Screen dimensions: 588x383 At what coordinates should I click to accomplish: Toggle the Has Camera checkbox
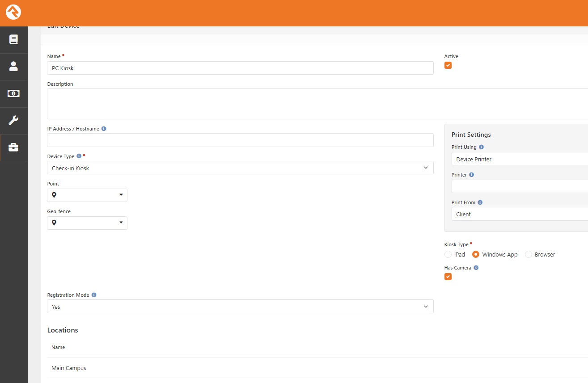pos(448,277)
